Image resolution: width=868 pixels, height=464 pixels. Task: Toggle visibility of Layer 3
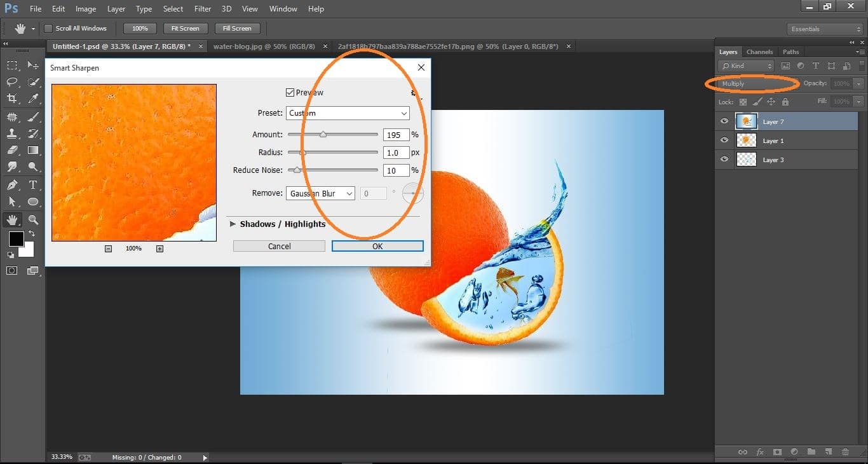coord(724,160)
